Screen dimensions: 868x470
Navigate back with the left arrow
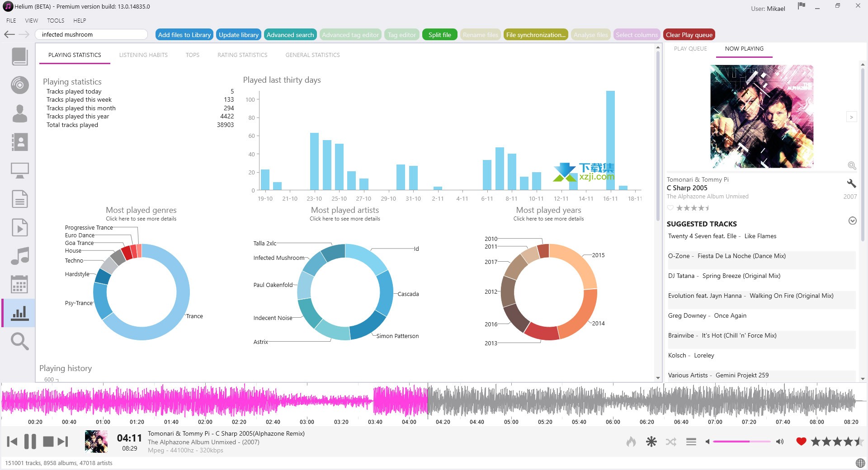click(x=9, y=34)
